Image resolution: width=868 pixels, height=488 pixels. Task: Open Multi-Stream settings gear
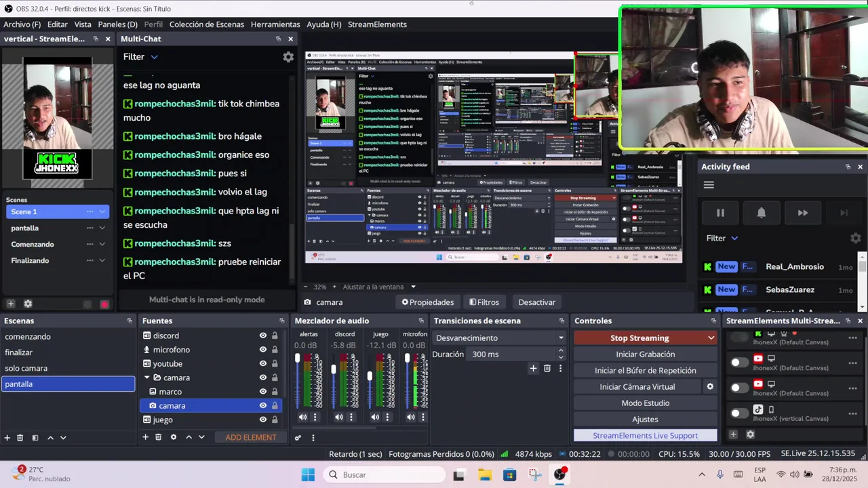tap(750, 434)
